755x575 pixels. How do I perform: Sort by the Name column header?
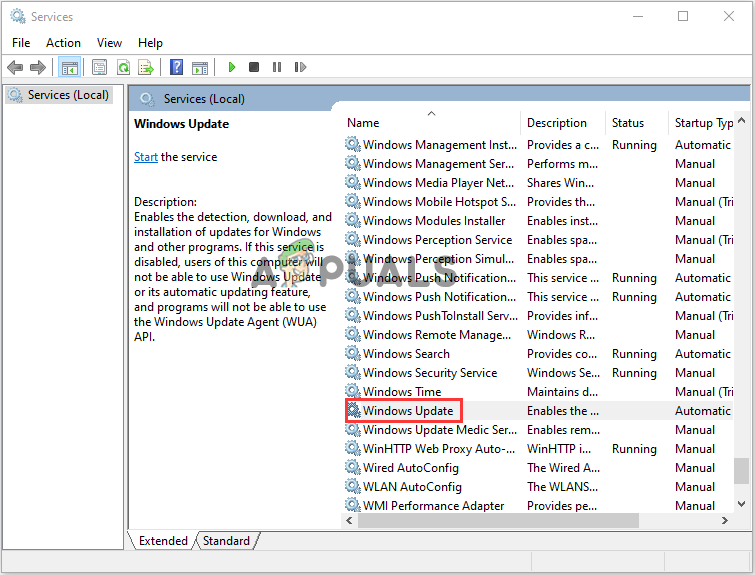click(x=431, y=123)
